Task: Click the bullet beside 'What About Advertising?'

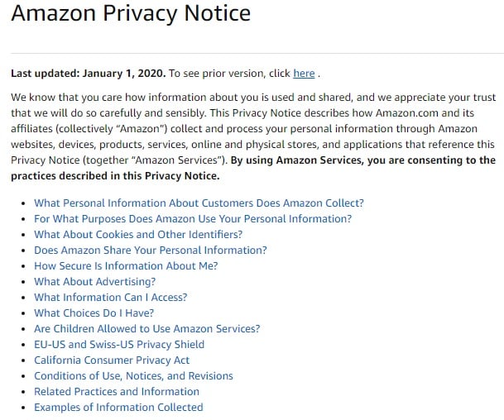Action: tap(23, 282)
